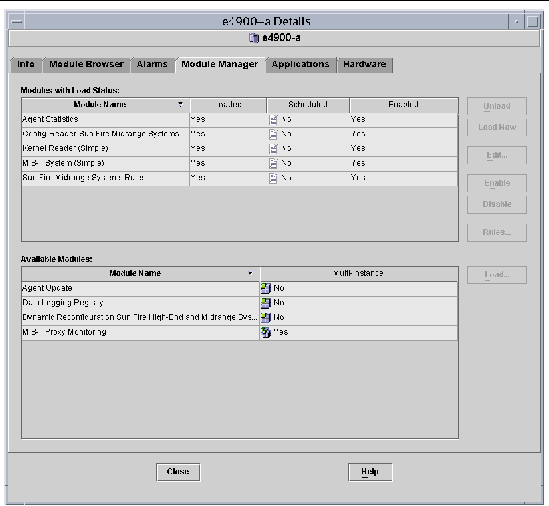Click the module icon beside Dynamic Reconfiguration

click(x=266, y=318)
